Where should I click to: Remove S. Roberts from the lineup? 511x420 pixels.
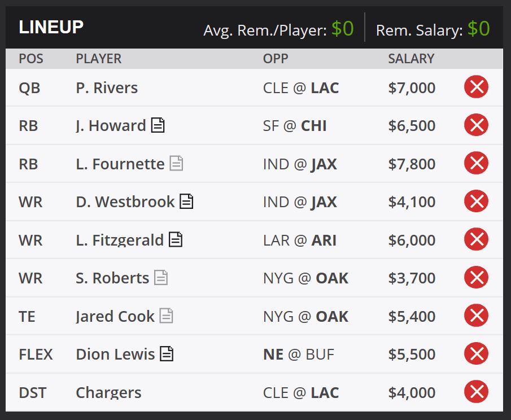pyautogui.click(x=476, y=278)
